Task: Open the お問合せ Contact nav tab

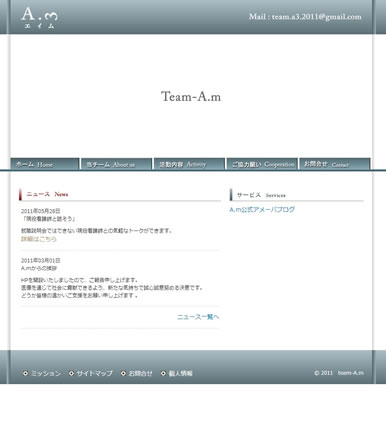Action: (335, 164)
